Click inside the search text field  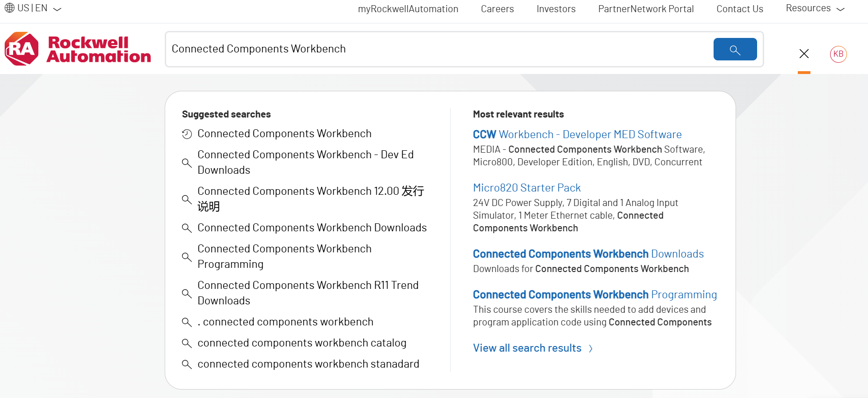435,49
